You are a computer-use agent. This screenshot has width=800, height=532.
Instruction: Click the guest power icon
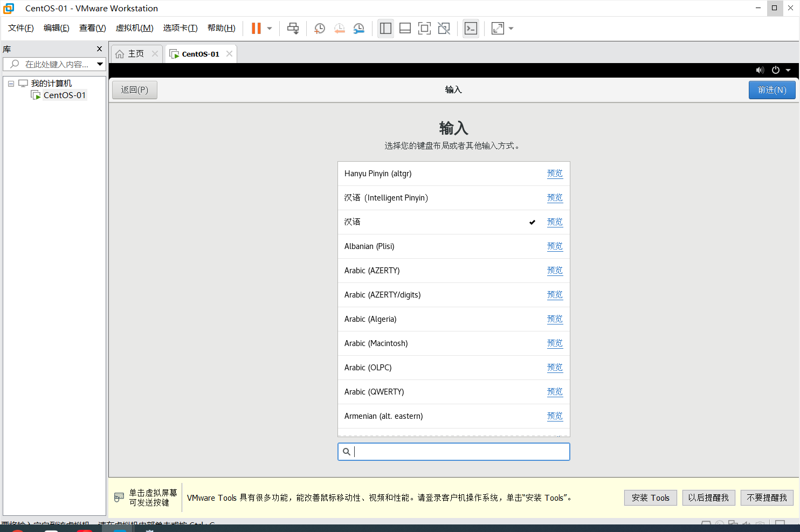tap(776, 70)
